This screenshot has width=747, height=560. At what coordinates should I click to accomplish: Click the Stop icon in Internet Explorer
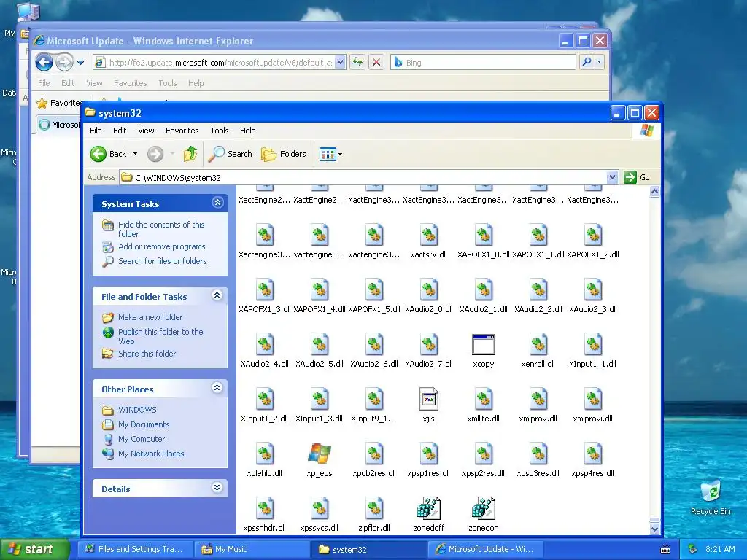pyautogui.click(x=376, y=62)
